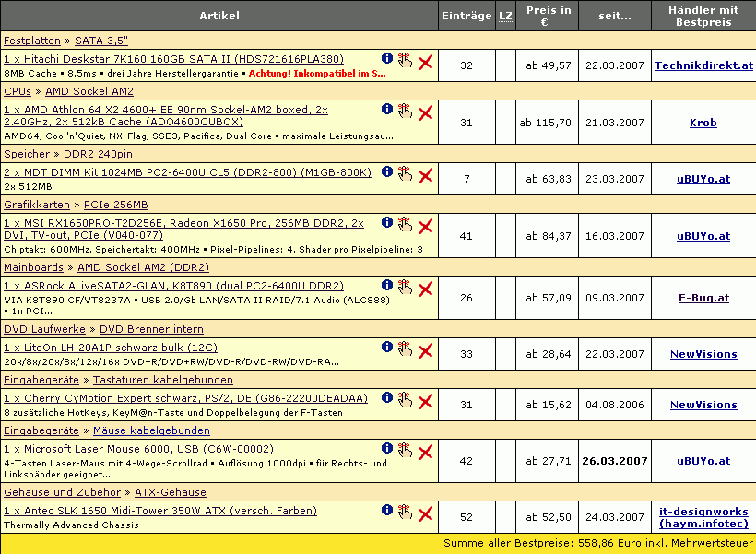
Task: Click the LZ column header abbreviation
Action: click(505, 16)
